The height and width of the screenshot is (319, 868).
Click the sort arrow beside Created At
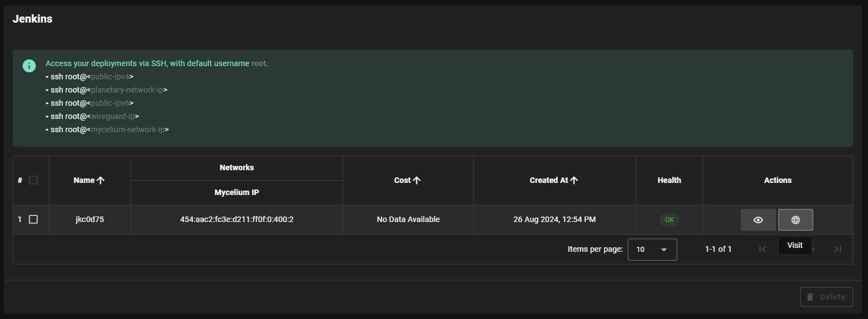(x=574, y=180)
